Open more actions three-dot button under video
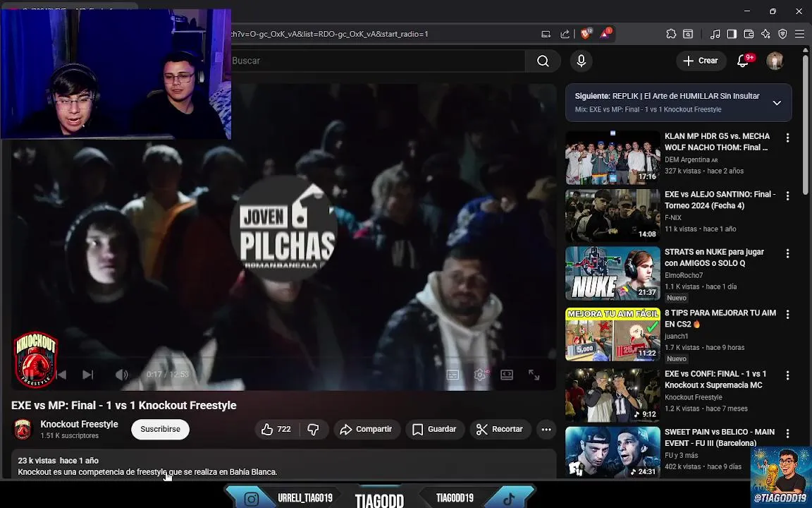 pos(546,429)
